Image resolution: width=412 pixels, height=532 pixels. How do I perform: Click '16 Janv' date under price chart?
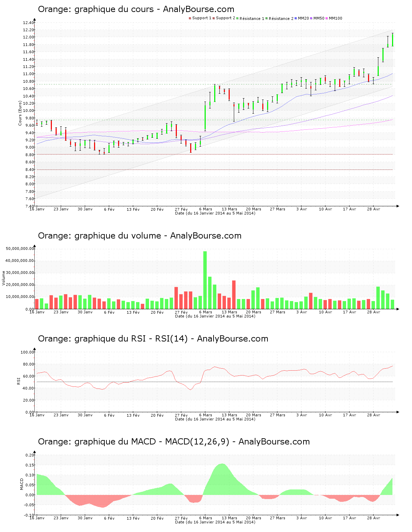[x=37, y=209]
